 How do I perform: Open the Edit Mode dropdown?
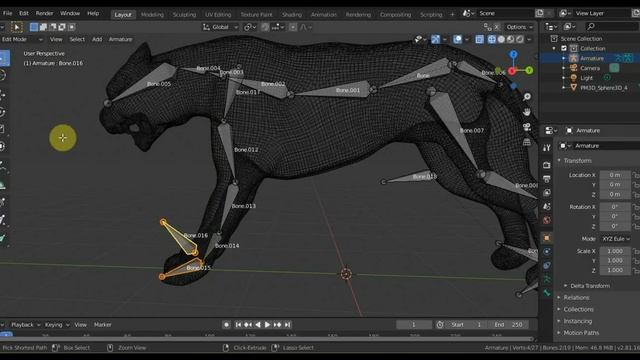coord(22,39)
